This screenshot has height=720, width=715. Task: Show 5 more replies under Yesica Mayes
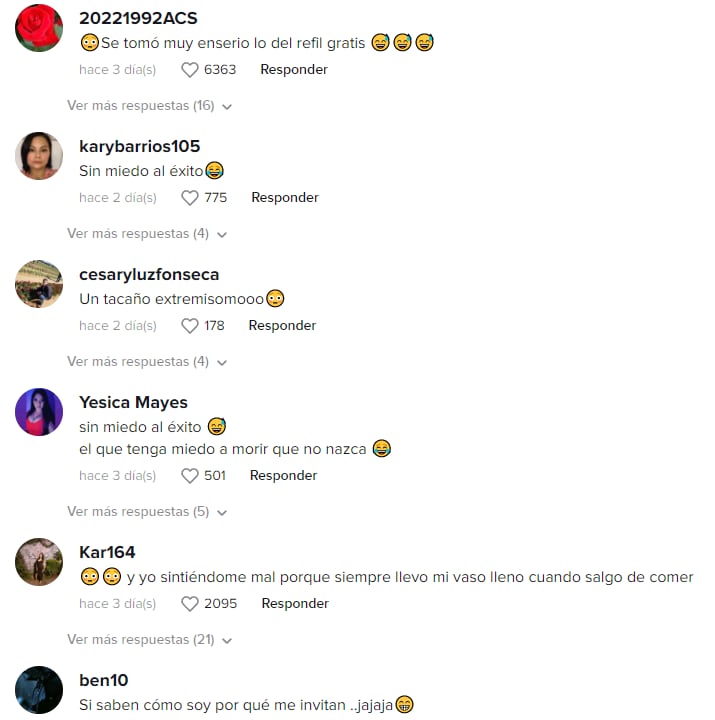(147, 512)
